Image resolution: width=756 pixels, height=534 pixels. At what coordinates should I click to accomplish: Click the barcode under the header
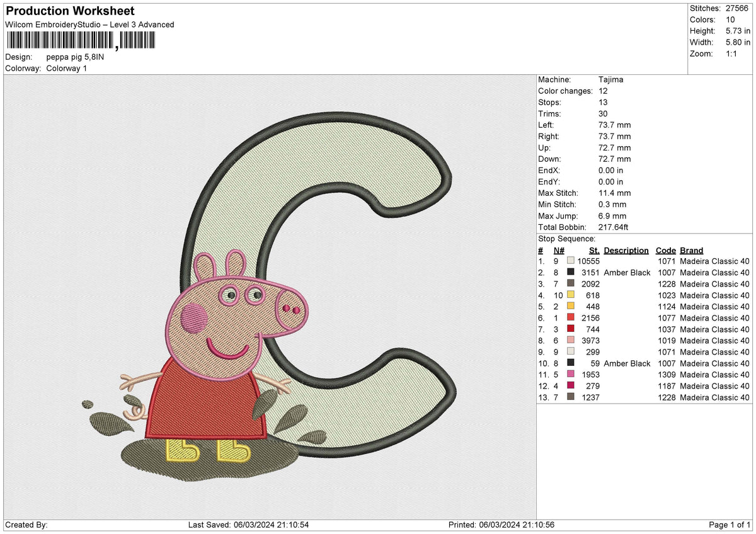(x=80, y=41)
